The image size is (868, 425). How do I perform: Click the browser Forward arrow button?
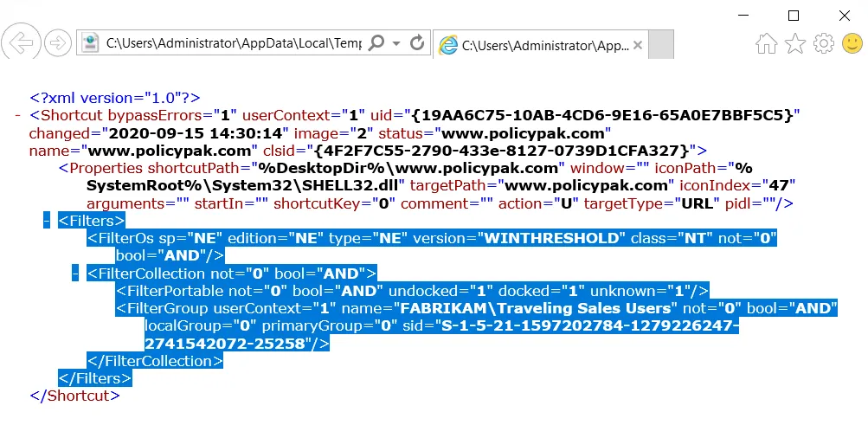(58, 43)
